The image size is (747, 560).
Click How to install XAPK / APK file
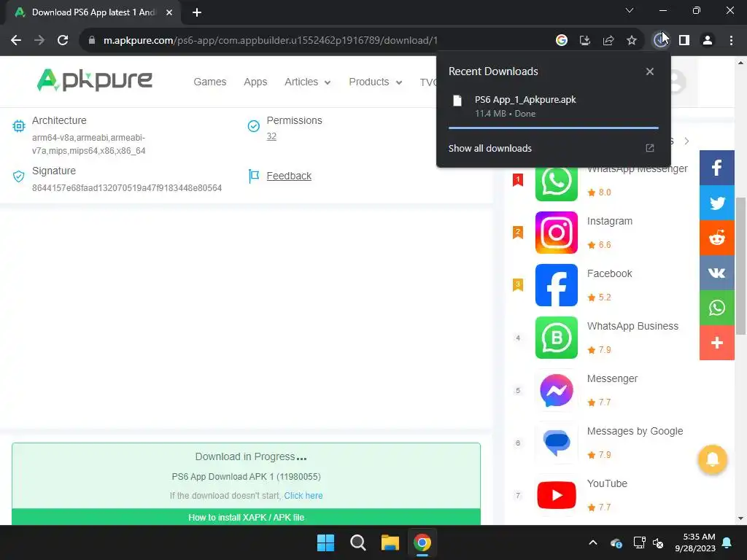(x=246, y=517)
